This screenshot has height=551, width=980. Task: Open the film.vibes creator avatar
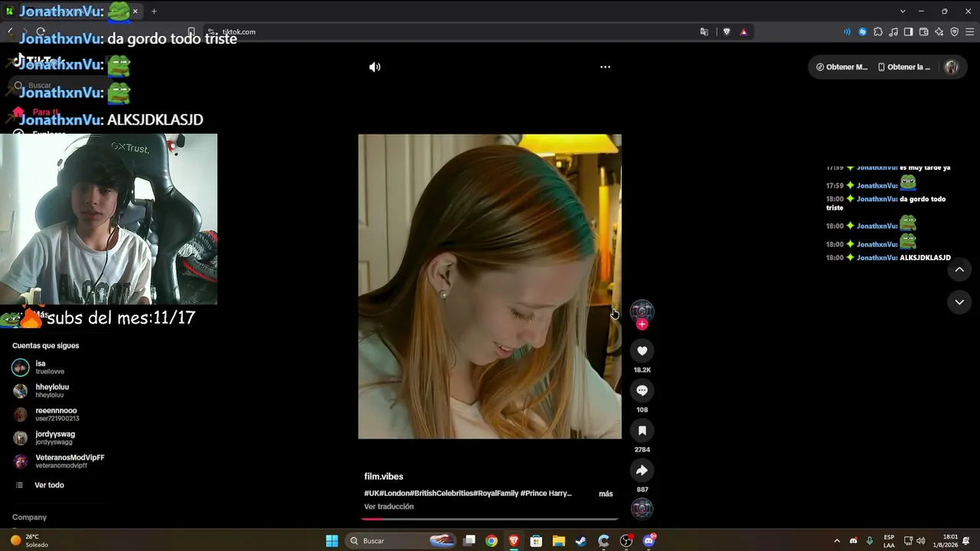642,310
